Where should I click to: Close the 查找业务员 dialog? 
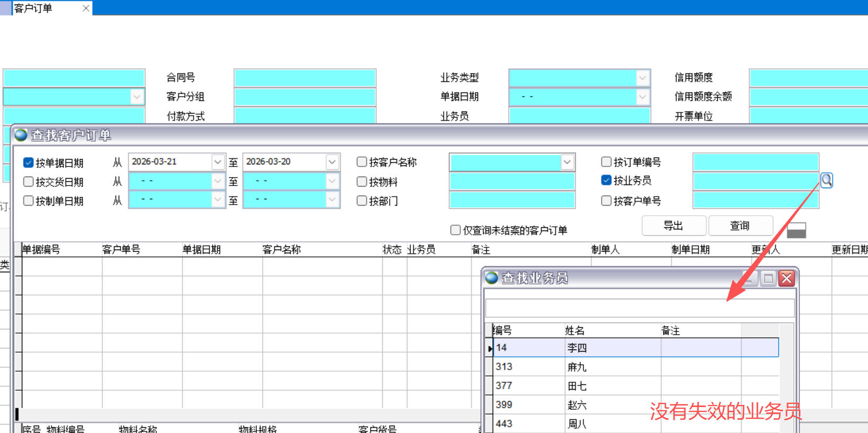[x=786, y=278]
